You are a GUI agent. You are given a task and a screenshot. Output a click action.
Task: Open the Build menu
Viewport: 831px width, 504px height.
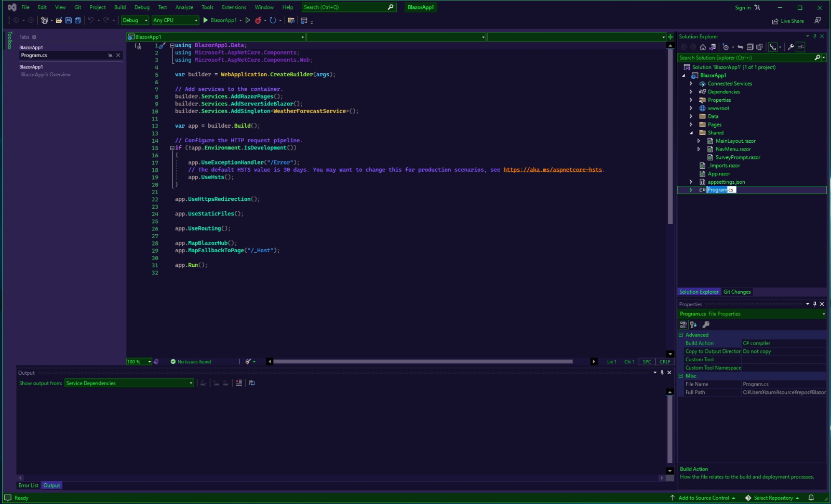click(x=120, y=7)
